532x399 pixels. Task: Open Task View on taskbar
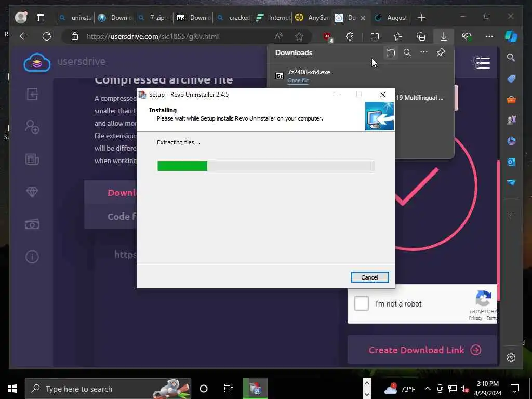tap(229, 389)
